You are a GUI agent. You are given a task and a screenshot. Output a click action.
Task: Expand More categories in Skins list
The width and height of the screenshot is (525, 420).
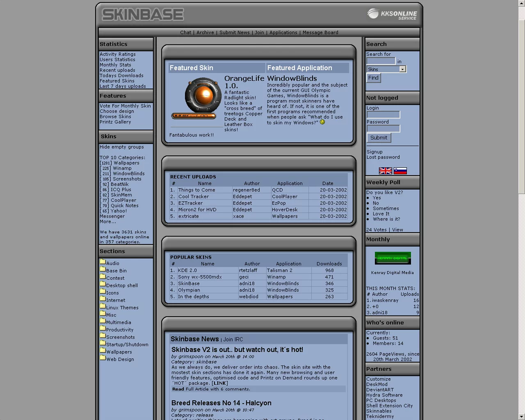[107, 221]
